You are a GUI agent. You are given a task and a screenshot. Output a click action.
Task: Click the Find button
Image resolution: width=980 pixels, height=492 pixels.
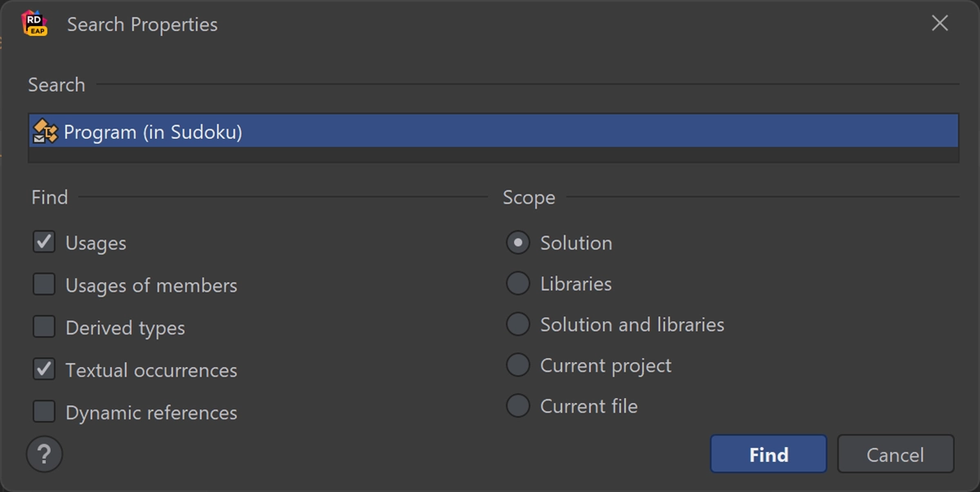point(769,454)
